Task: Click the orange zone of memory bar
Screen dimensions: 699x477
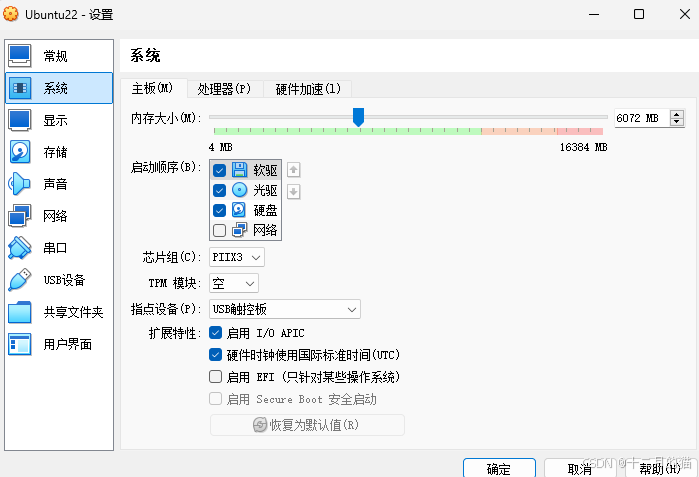Action: click(x=519, y=131)
